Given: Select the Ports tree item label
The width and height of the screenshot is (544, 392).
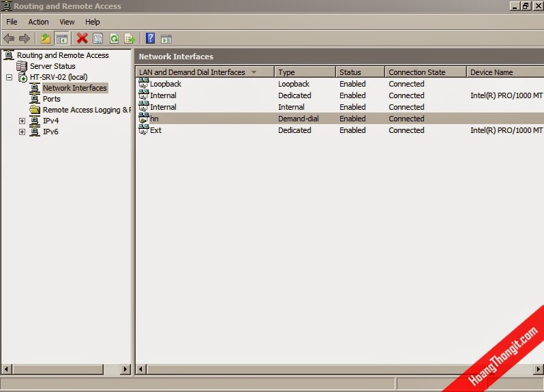Looking at the screenshot, I should (x=52, y=99).
